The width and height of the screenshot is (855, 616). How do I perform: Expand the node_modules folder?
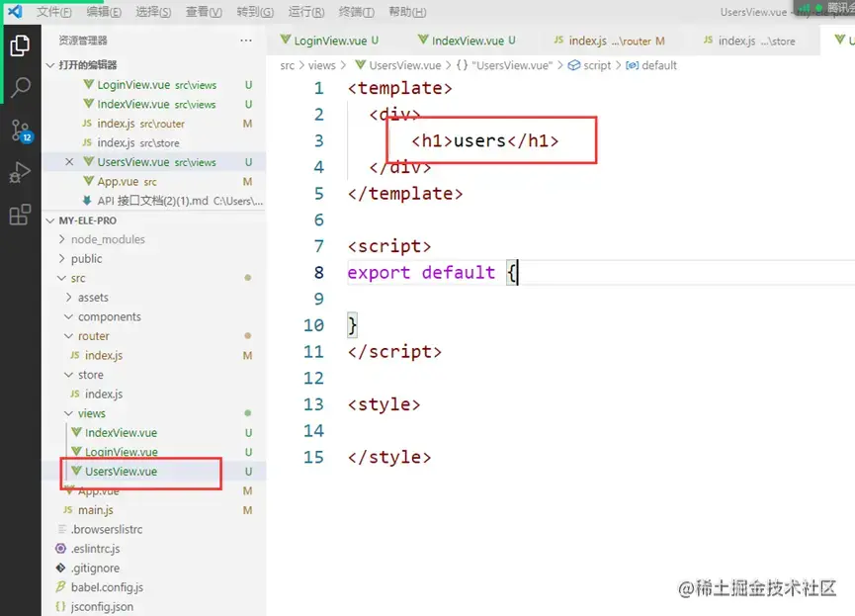coord(108,239)
